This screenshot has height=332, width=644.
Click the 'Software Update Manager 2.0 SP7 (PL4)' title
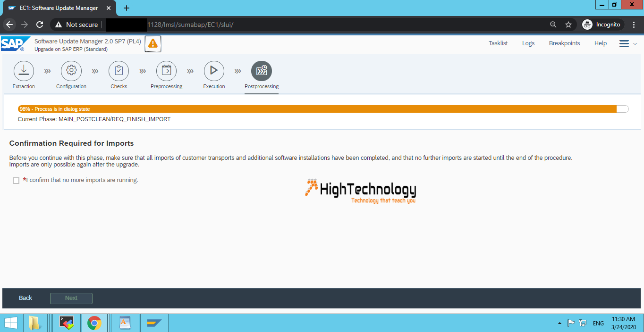click(x=88, y=41)
